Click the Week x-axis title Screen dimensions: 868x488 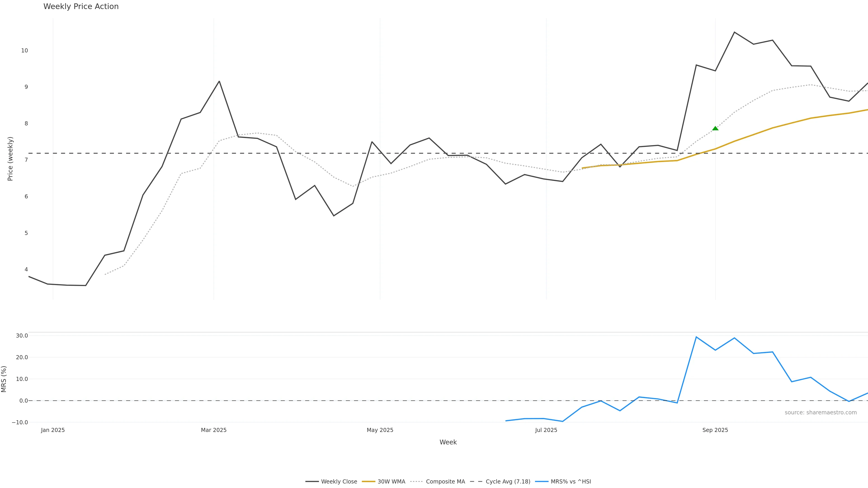click(448, 442)
